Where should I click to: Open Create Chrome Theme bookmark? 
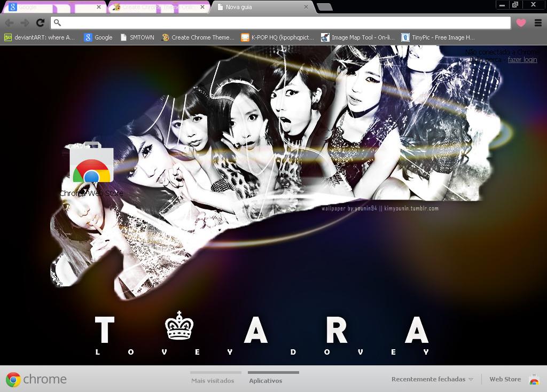[198, 37]
